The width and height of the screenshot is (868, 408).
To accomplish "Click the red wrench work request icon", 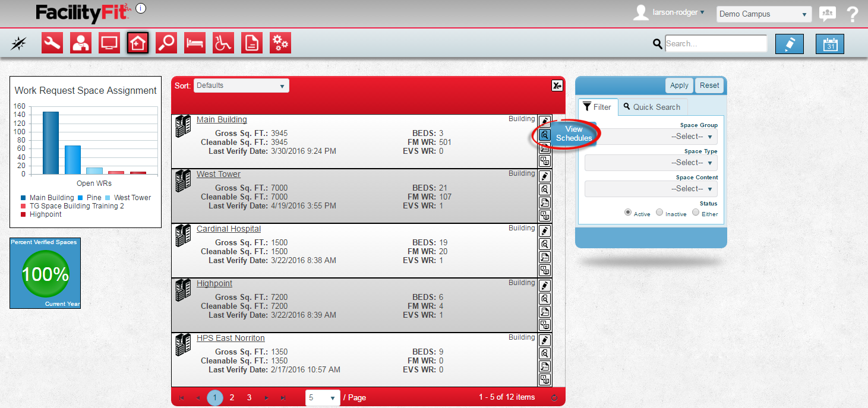I will 52,43.
